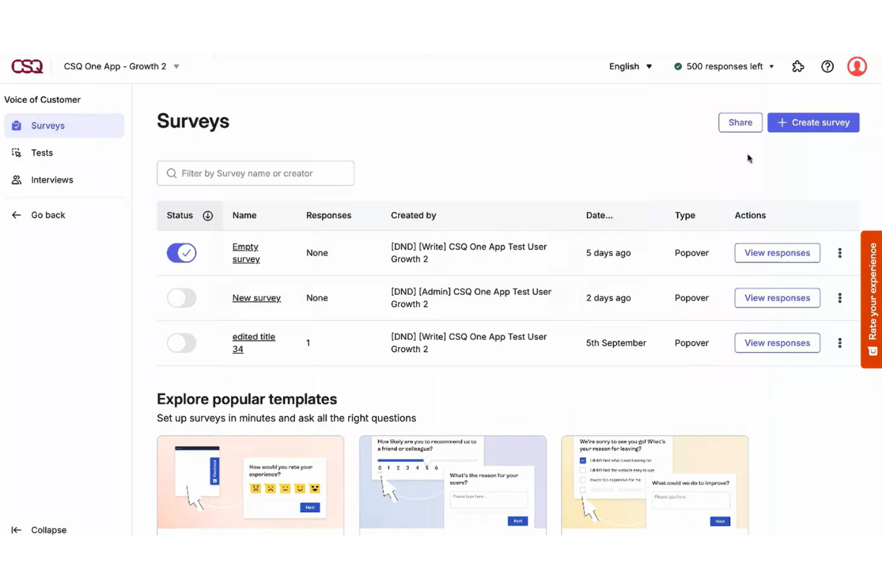This screenshot has width=882, height=588.
Task: Click the Rate your experience tab
Action: tap(872, 298)
